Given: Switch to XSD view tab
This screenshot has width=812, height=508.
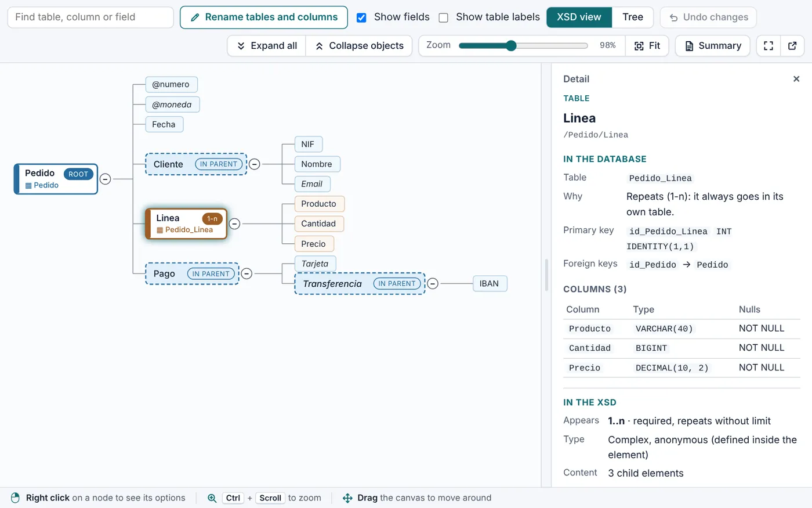Looking at the screenshot, I should point(579,17).
